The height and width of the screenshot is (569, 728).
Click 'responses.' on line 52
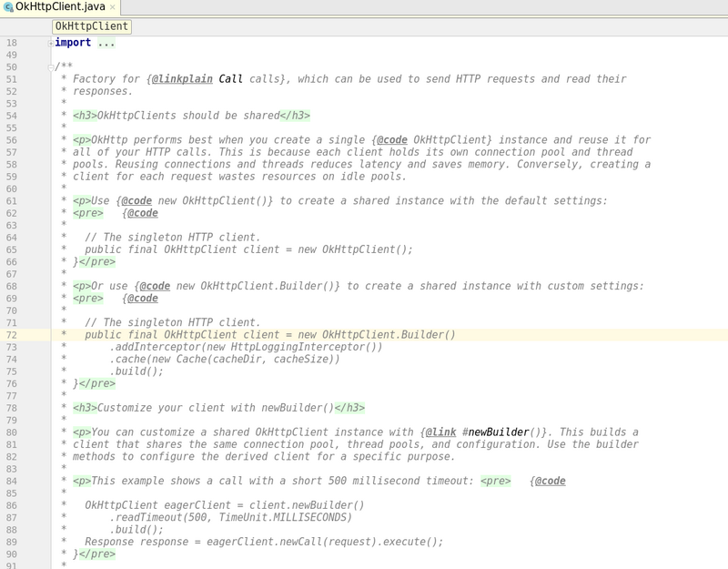point(103,92)
